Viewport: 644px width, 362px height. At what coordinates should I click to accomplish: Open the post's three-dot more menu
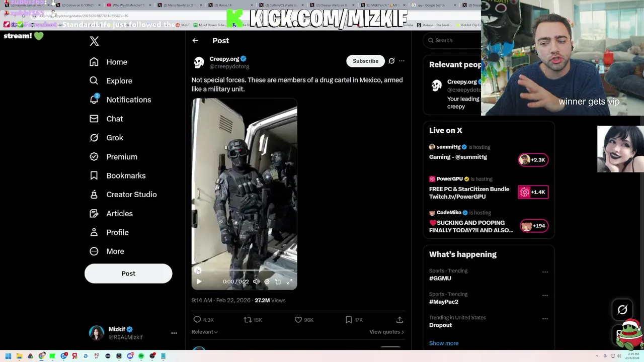401,61
